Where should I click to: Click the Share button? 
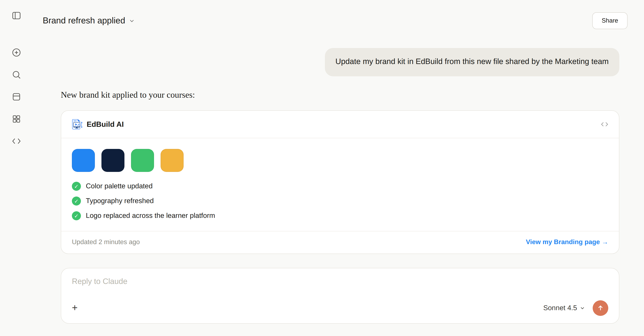[609, 21]
